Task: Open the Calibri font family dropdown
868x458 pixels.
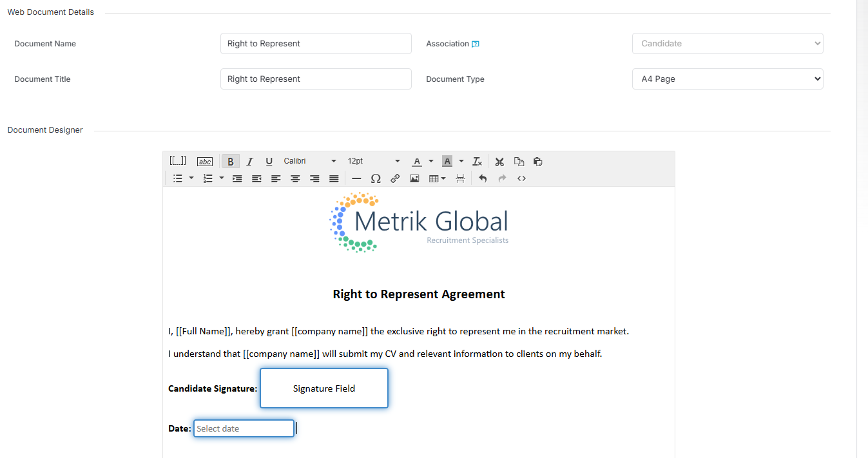Action: [310, 161]
